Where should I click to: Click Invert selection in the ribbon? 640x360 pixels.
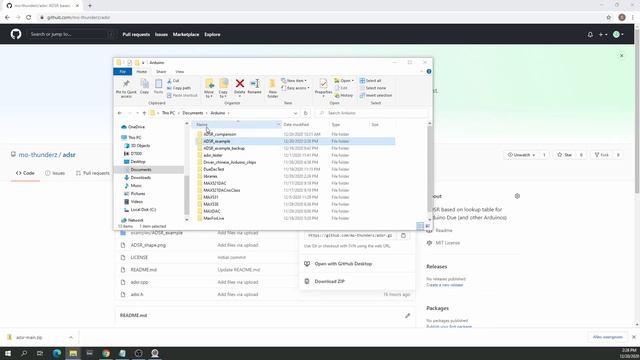[x=376, y=96]
